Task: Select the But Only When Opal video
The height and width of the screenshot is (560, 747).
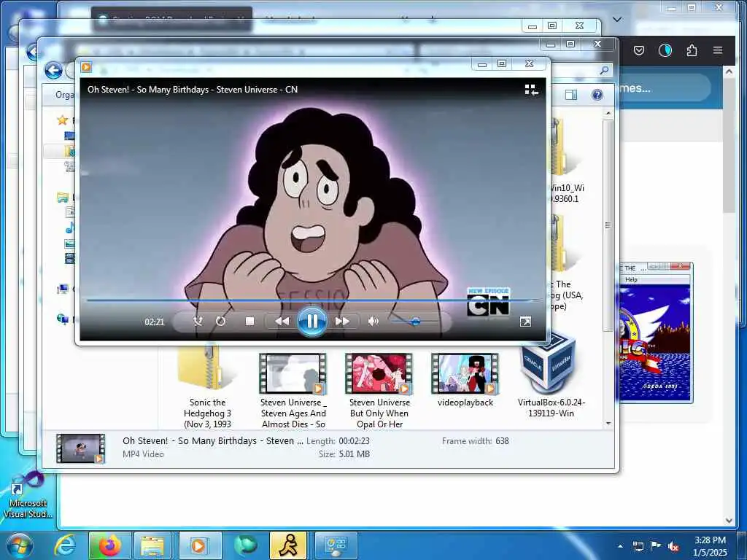Action: pos(379,391)
